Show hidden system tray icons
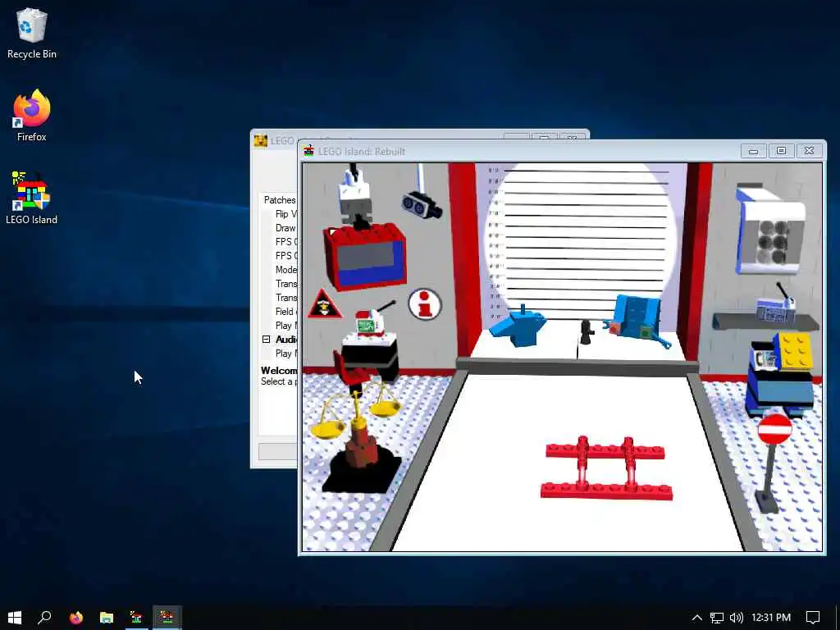This screenshot has width=840, height=630. coord(697,618)
